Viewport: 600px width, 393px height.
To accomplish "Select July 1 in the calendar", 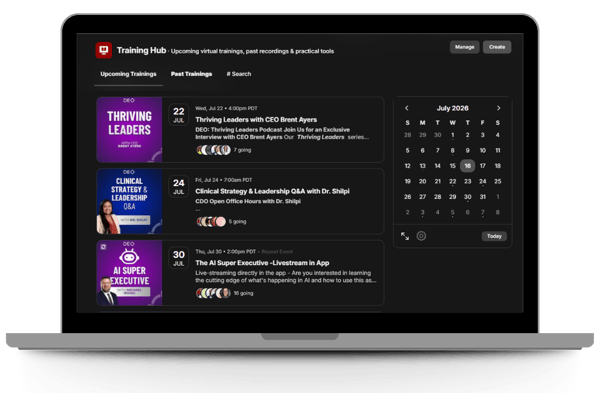I will click(x=452, y=135).
